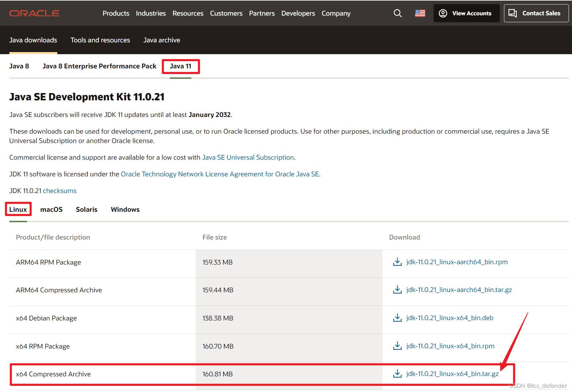The width and height of the screenshot is (572, 392).
Task: Click the 160.81 MB file size
Action: pos(218,374)
